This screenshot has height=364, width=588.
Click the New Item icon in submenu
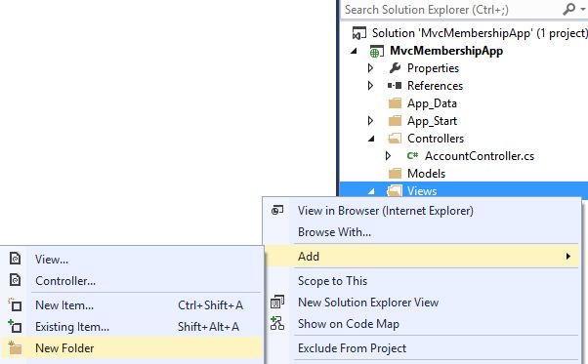click(x=15, y=304)
